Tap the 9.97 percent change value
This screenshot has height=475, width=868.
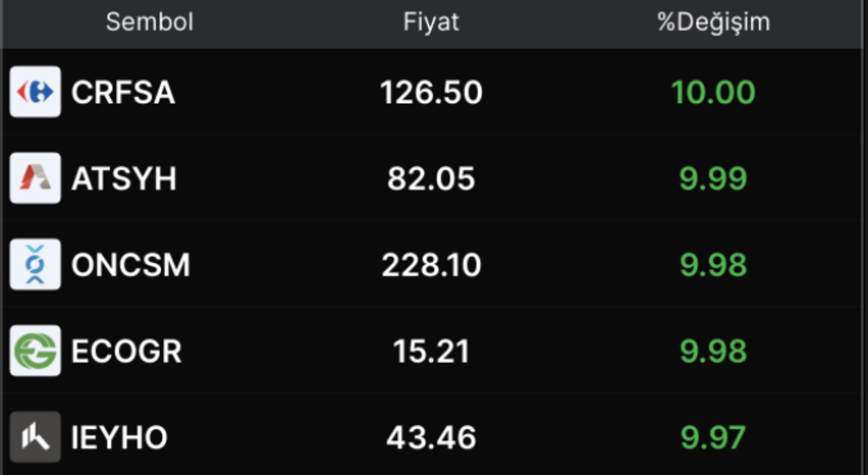pyautogui.click(x=713, y=437)
